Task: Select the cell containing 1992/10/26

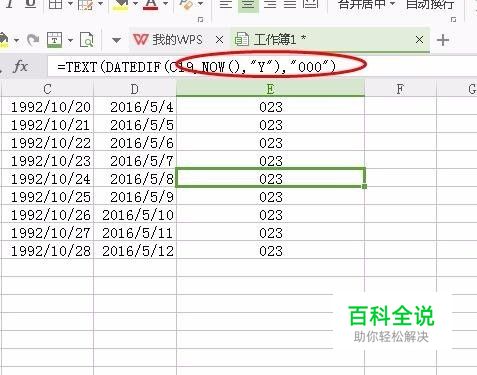Action: click(47, 215)
